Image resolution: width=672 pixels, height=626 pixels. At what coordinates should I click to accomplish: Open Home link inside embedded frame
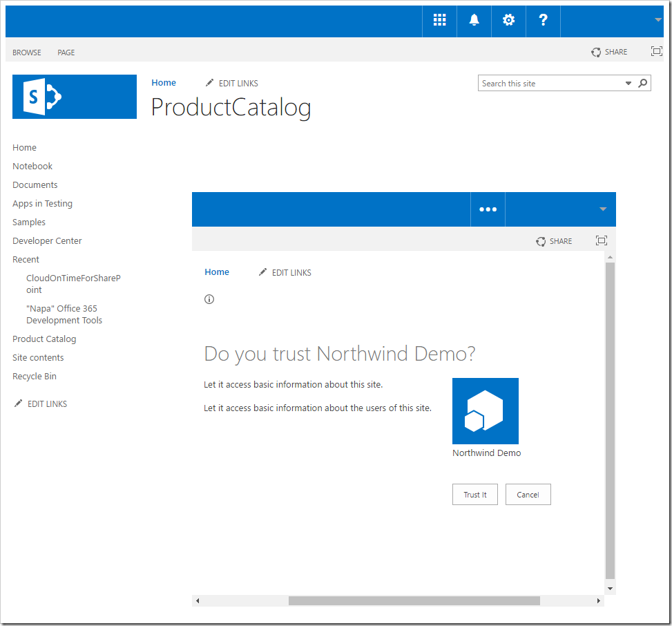tap(217, 272)
